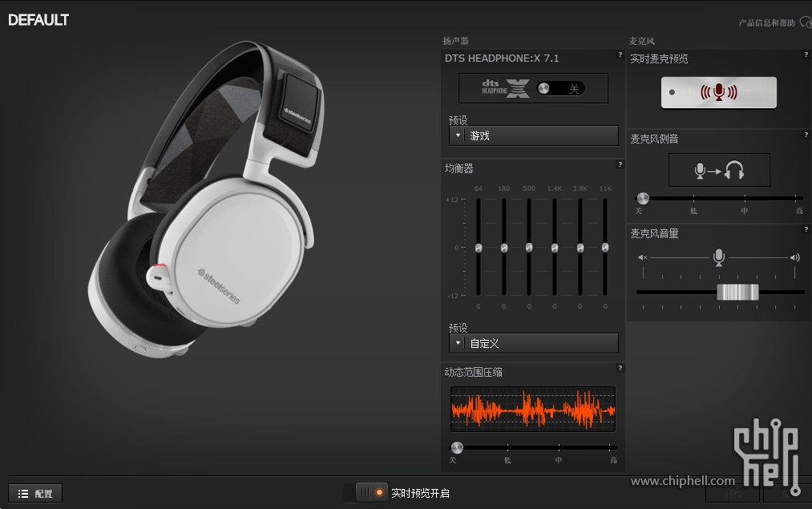Click the muted speaker icon in mic volume

pos(643,257)
